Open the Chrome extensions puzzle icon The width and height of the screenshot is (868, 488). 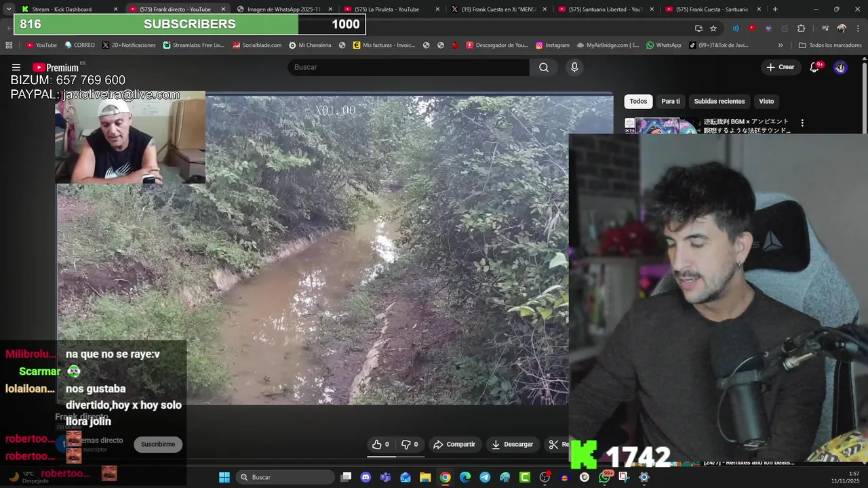pos(801,28)
